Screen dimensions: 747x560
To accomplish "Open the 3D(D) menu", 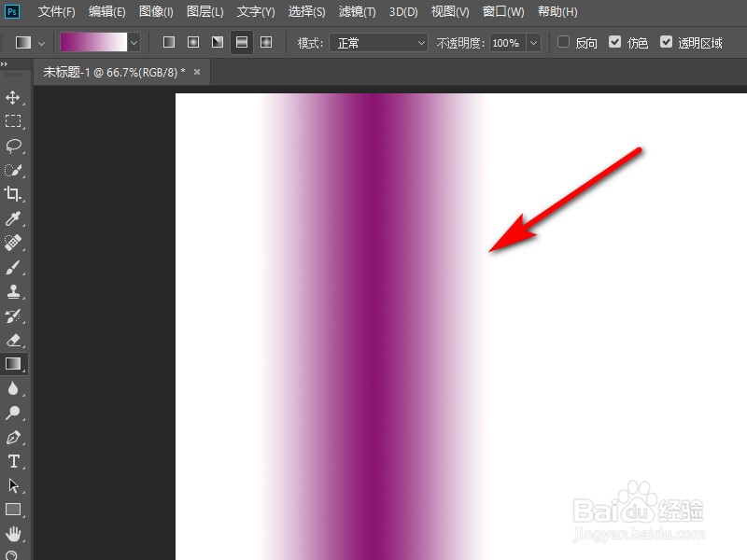I will click(403, 11).
